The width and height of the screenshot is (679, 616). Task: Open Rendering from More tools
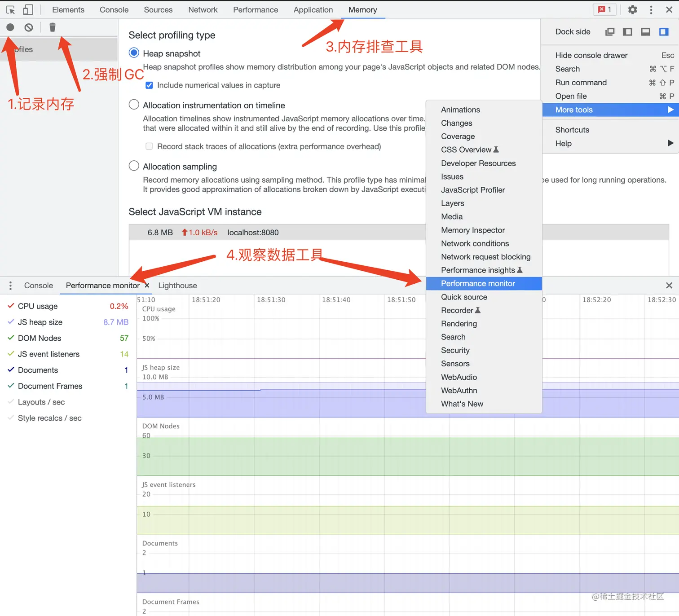coord(484,324)
